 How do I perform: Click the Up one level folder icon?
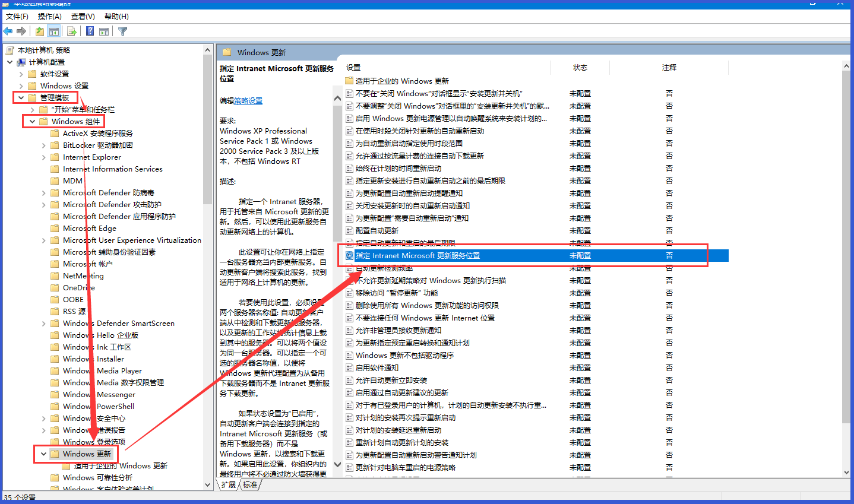[x=39, y=31]
